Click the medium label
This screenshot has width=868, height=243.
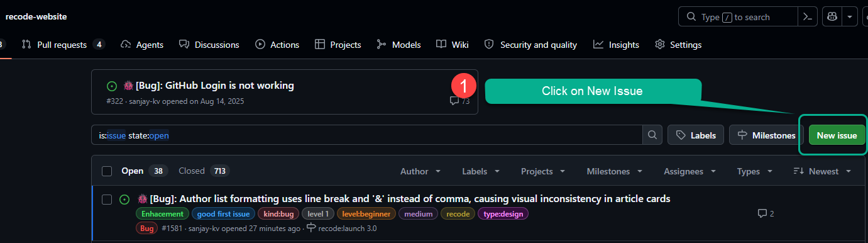click(x=418, y=214)
